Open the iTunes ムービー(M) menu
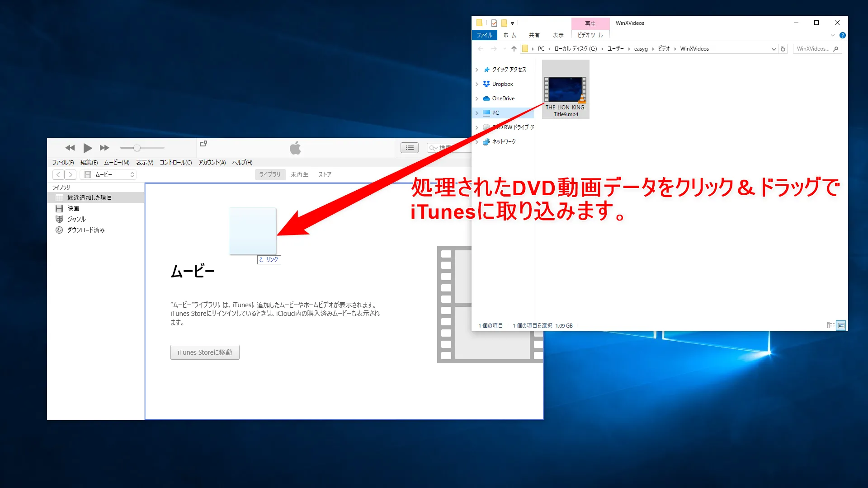The image size is (868, 488). pyautogui.click(x=117, y=163)
